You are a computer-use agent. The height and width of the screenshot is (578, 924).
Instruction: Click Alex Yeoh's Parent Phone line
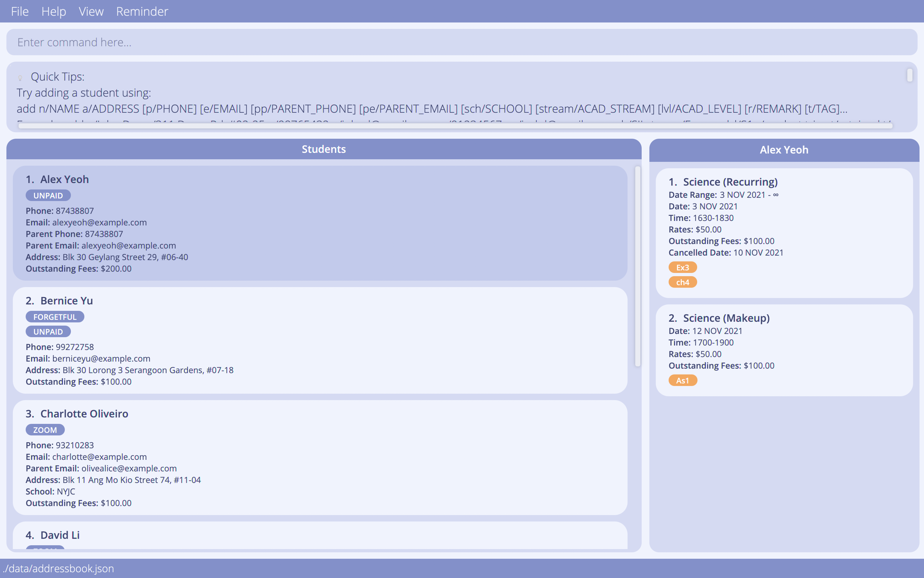pyautogui.click(x=74, y=234)
